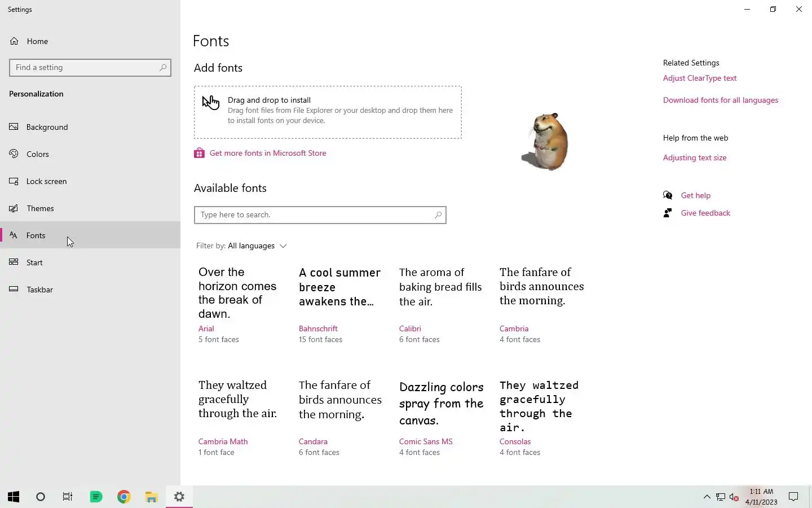Click the Get help link
Image resolution: width=812 pixels, height=508 pixels.
[696, 195]
